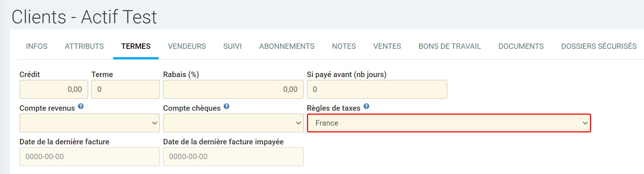Focus the Rabais (%) input field

(x=233, y=89)
